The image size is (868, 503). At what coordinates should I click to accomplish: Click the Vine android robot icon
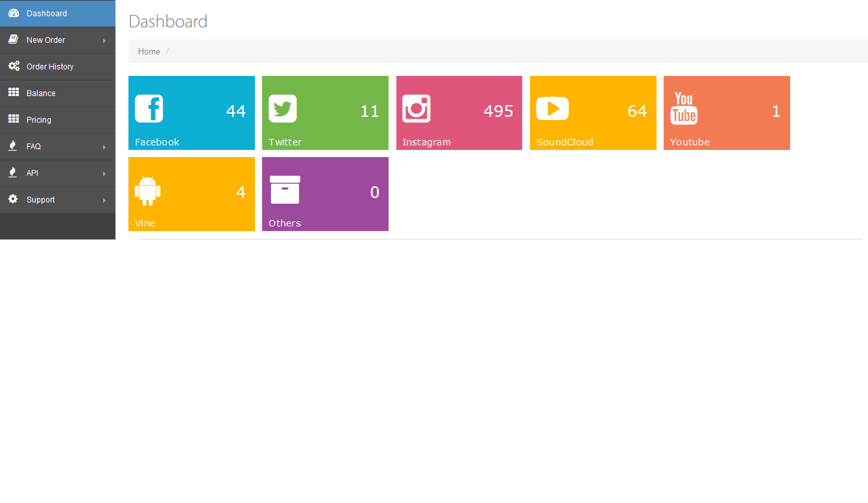click(x=148, y=191)
